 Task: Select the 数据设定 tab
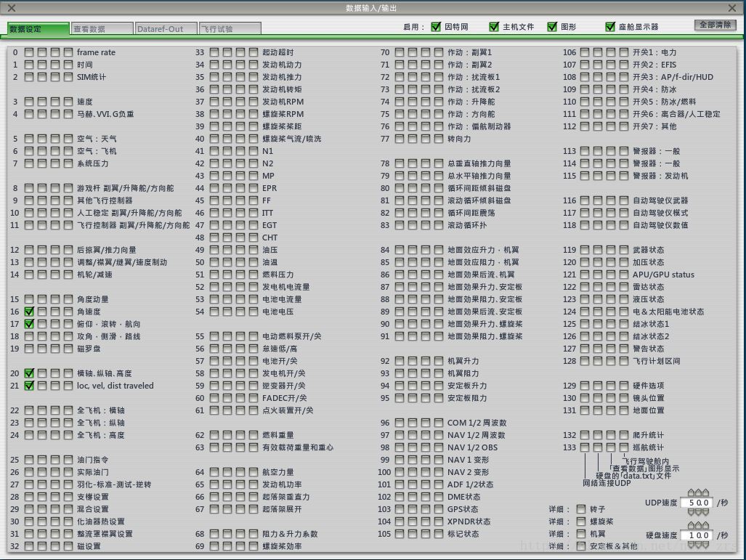38,28
